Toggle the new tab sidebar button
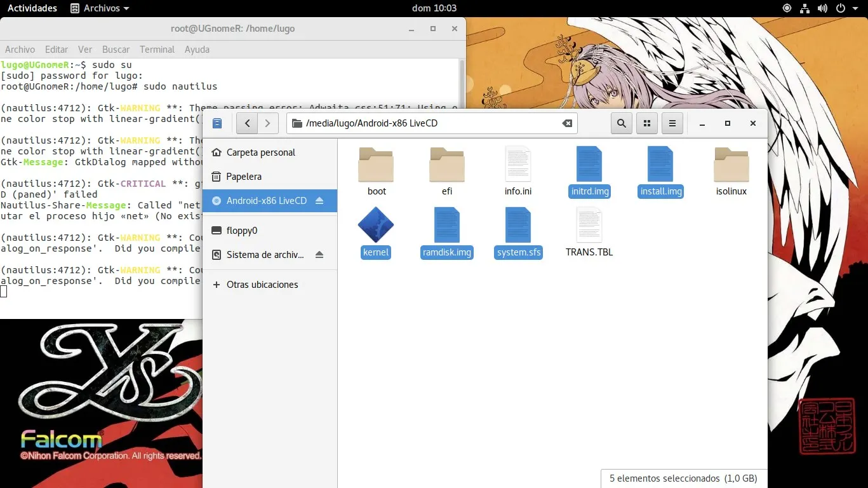This screenshot has height=488, width=868. [x=217, y=123]
